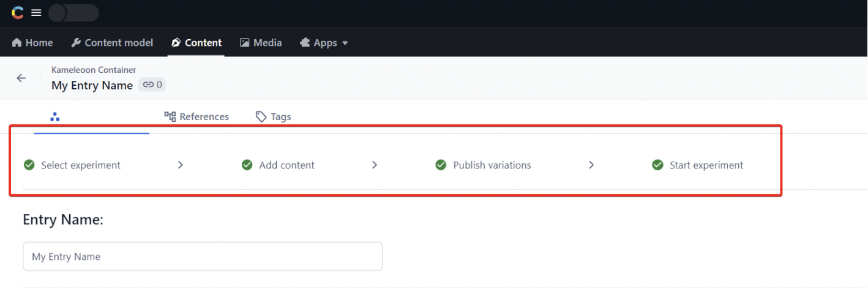Switch to the References tab
The height and width of the screenshot is (288, 868).
click(196, 116)
